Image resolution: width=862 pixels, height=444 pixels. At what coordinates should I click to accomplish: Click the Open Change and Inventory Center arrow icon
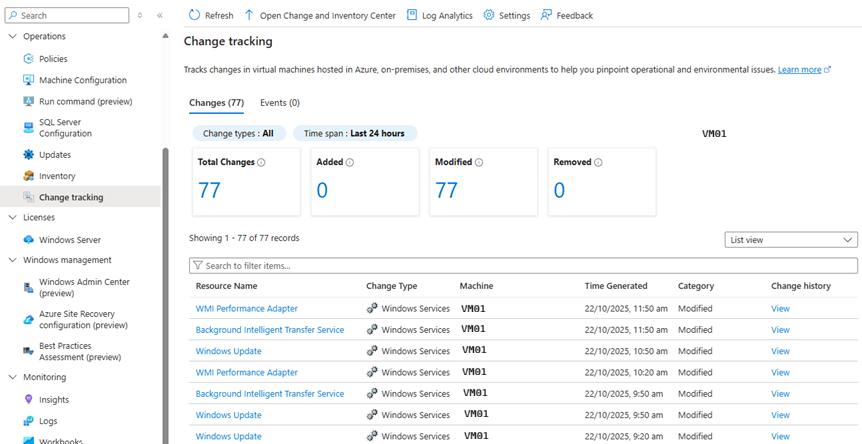click(249, 15)
